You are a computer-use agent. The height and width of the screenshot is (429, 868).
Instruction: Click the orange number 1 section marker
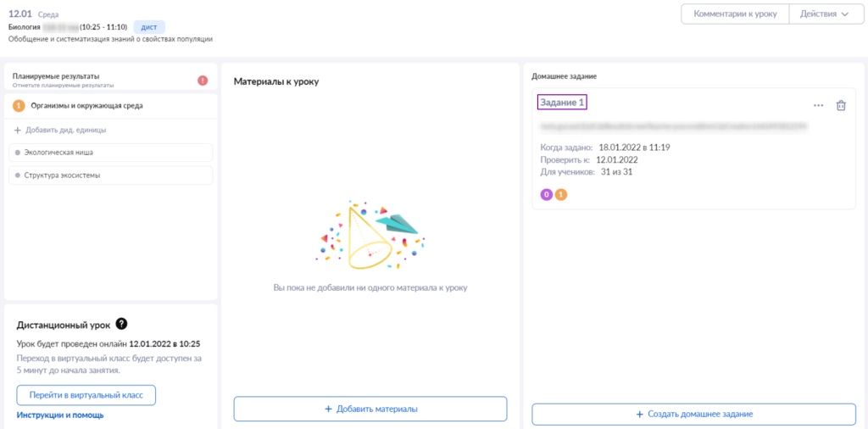click(19, 106)
